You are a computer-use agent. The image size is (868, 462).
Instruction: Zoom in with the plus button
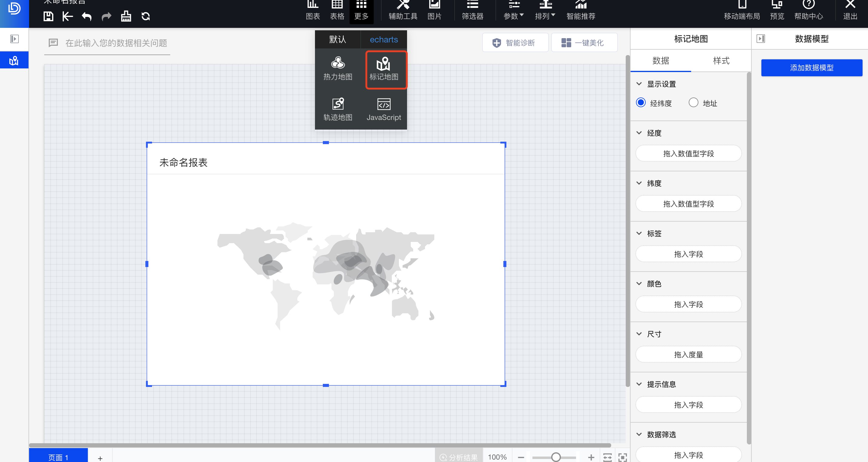tap(591, 457)
